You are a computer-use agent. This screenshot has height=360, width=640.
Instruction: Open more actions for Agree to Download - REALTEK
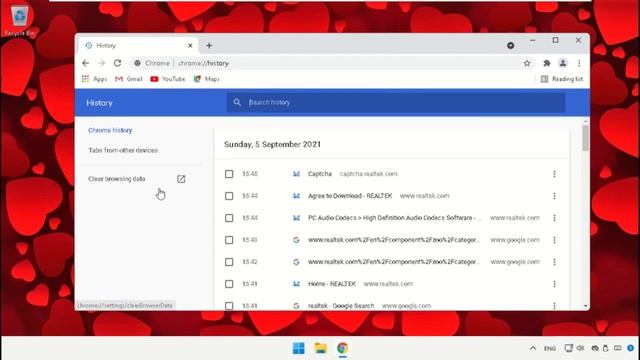[x=554, y=196]
